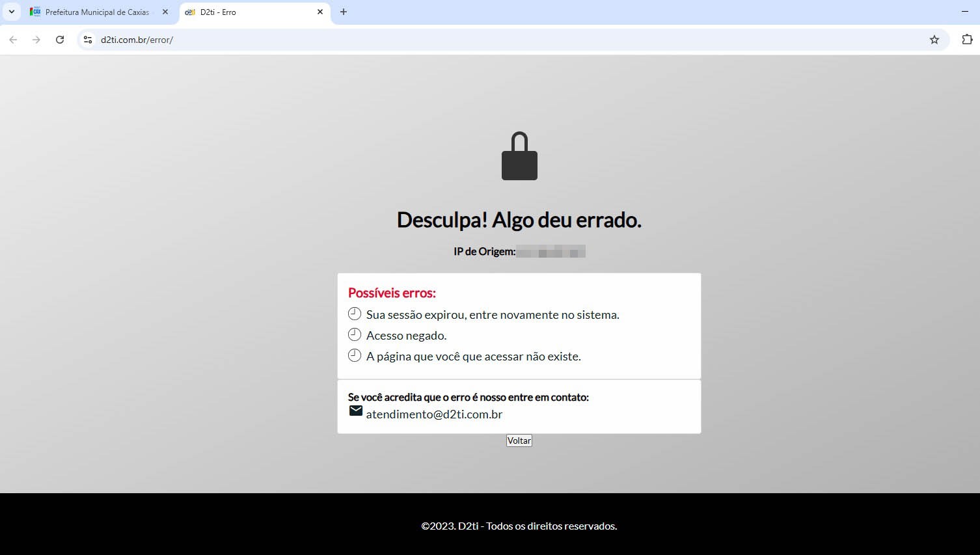Click the envelope icon near contact email
Screen dimensions: 980x555
[356, 411]
